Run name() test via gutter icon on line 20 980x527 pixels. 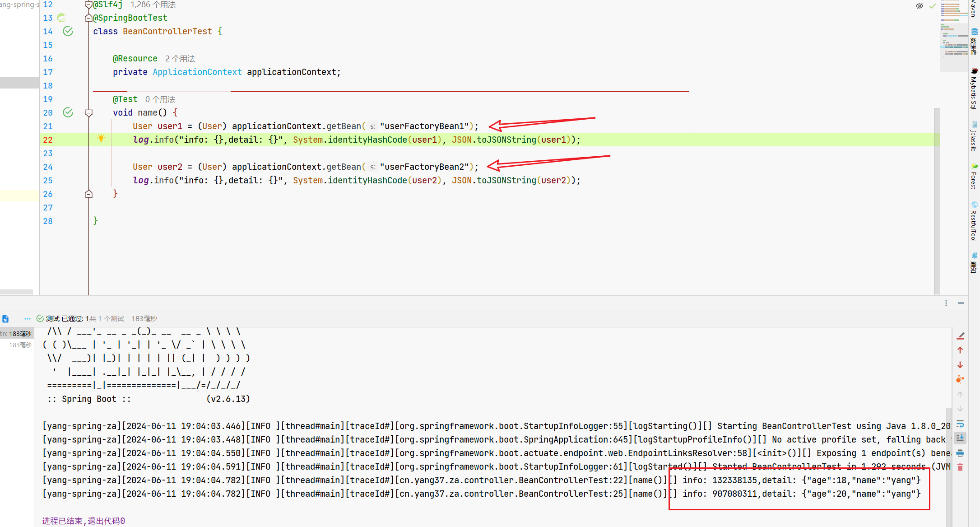tap(68, 112)
